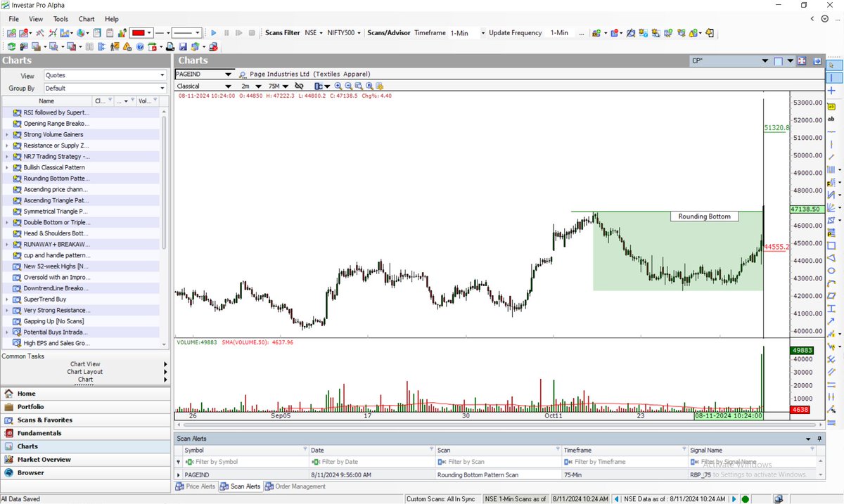Screen dimensions: 844x504
Task: Open the Tools menu
Action: [x=60, y=19]
